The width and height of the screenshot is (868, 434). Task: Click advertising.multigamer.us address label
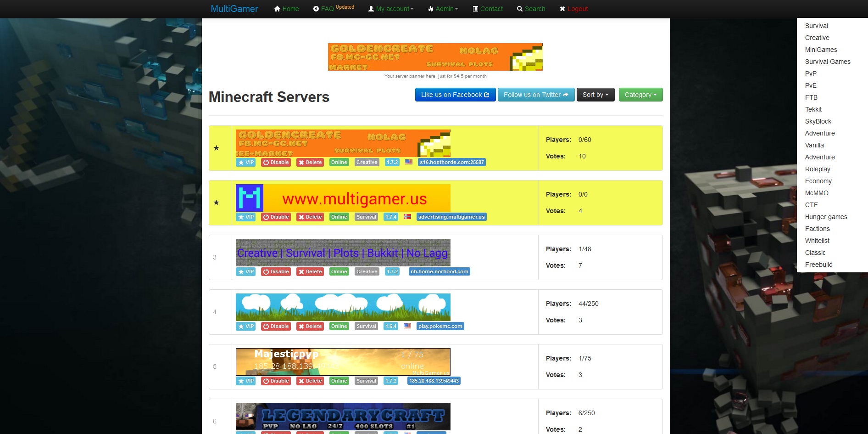pyautogui.click(x=451, y=217)
